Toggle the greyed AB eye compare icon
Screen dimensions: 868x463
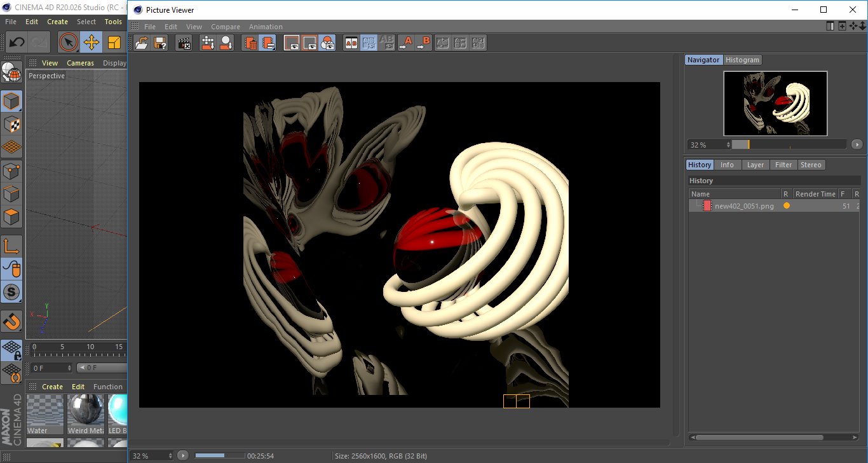tap(386, 43)
